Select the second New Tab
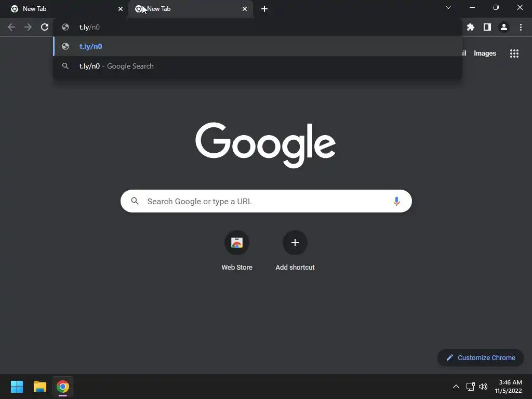This screenshot has height=399, width=532. point(190,9)
